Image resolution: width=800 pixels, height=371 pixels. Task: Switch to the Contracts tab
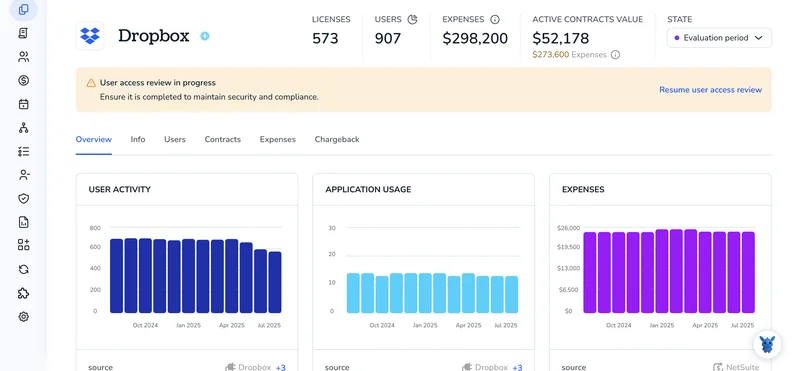click(222, 139)
